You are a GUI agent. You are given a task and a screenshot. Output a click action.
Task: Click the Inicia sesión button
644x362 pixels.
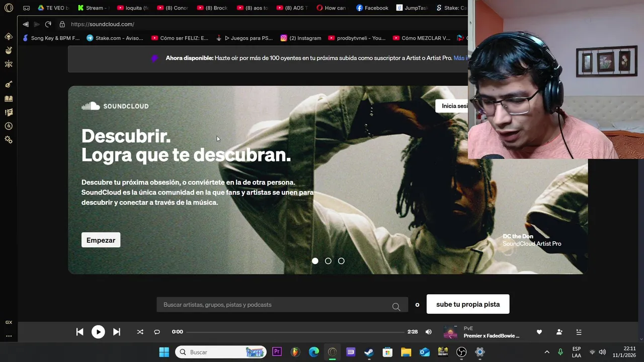coord(451,106)
